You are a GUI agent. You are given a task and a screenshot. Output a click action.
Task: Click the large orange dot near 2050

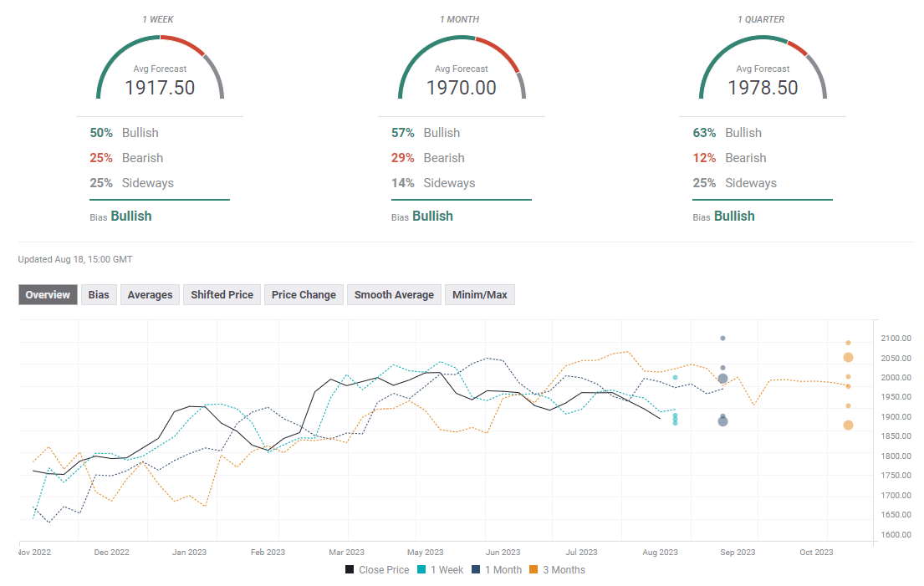tap(848, 358)
